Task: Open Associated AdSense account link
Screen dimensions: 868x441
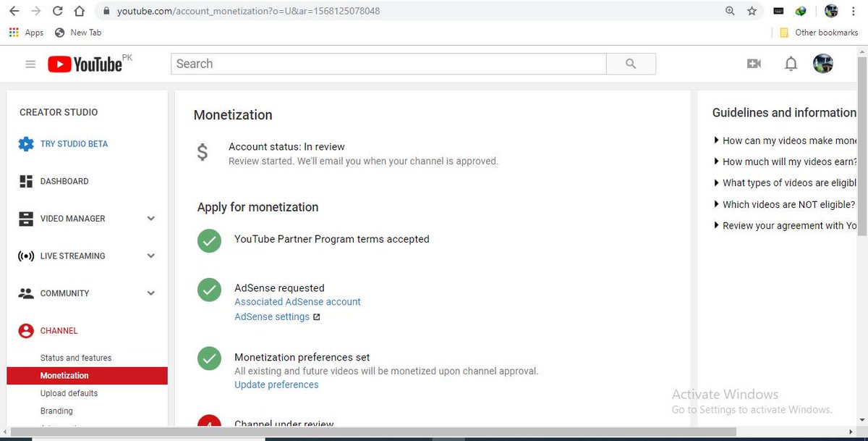Action: 297,302
